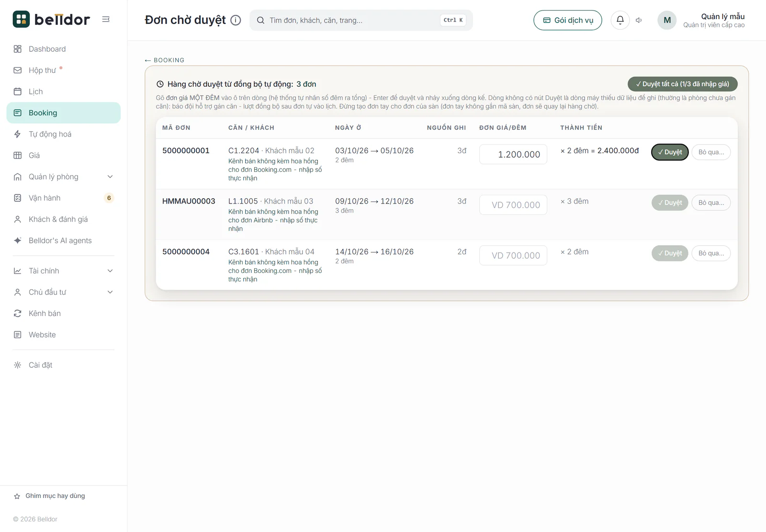Click the Gói dịch vụ button
The image size is (766, 532).
[568, 20]
